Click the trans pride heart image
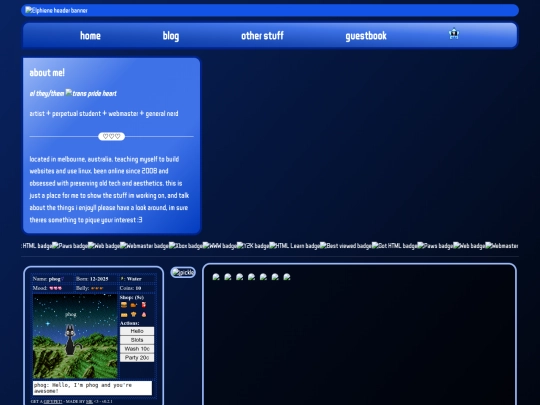The height and width of the screenshot is (405, 540). (x=91, y=93)
